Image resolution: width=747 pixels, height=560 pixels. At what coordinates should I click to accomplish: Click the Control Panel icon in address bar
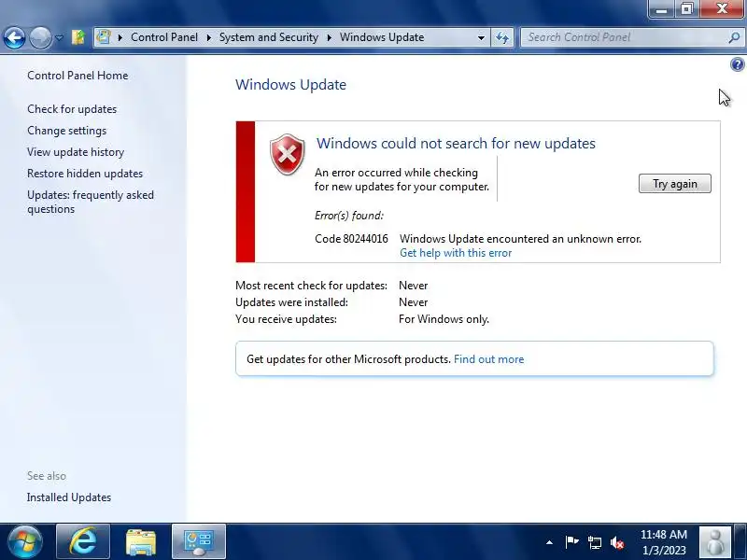point(104,37)
